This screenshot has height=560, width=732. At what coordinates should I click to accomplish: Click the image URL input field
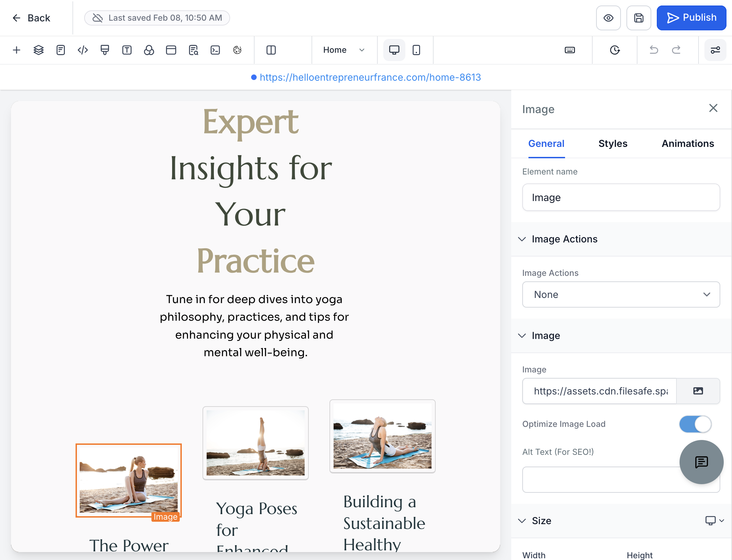(x=600, y=391)
